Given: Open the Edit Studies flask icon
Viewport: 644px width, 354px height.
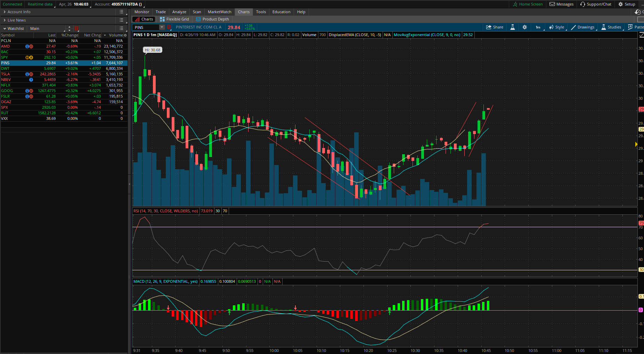Looking at the screenshot, I should 512,27.
